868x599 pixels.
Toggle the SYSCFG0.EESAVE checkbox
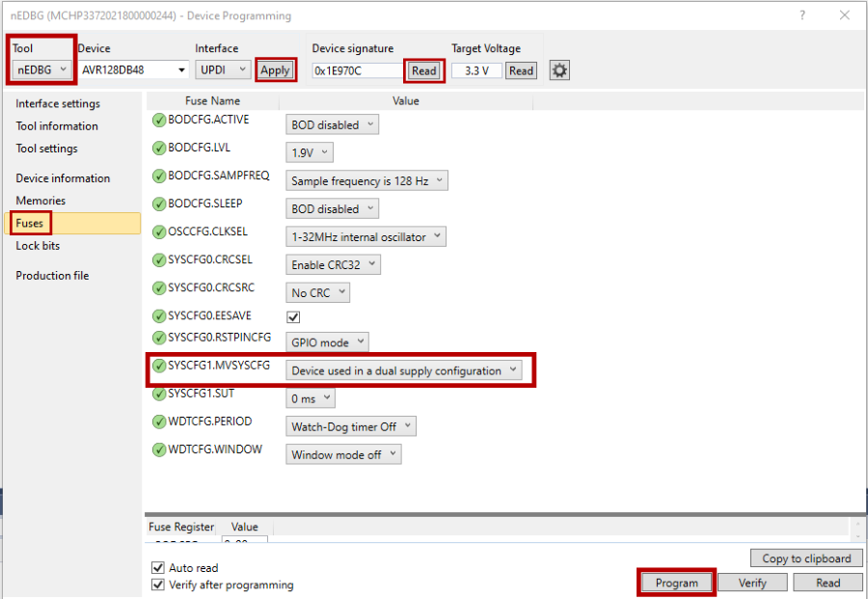click(x=294, y=317)
